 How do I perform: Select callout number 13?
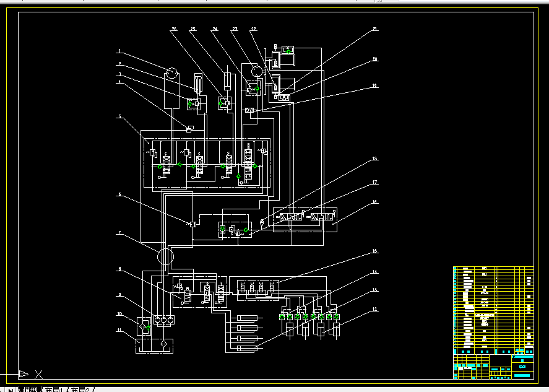click(x=374, y=289)
